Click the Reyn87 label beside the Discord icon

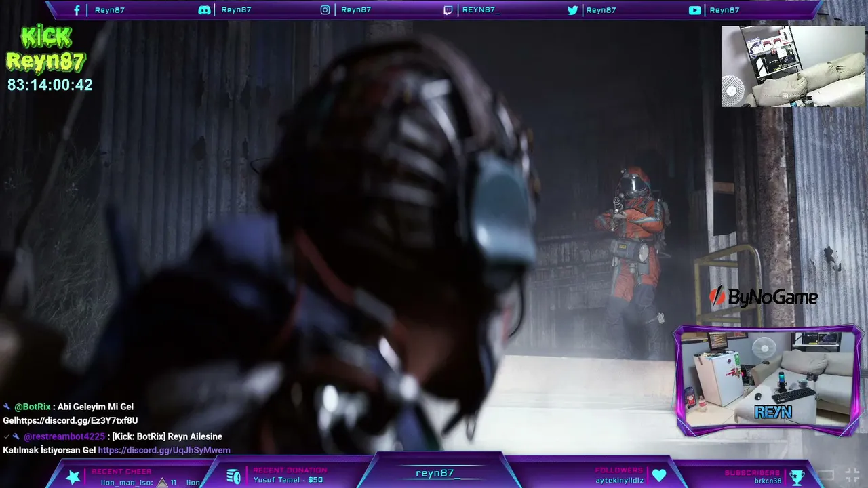pos(237,10)
